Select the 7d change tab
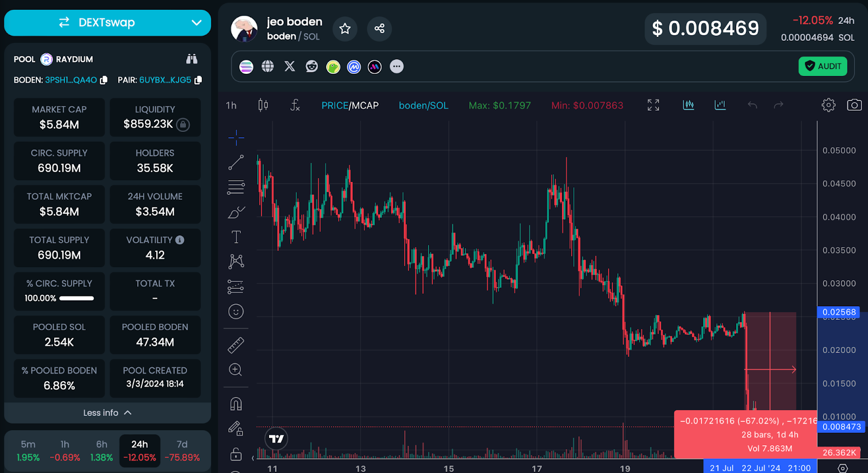The height and width of the screenshot is (473, 868). [x=182, y=451]
